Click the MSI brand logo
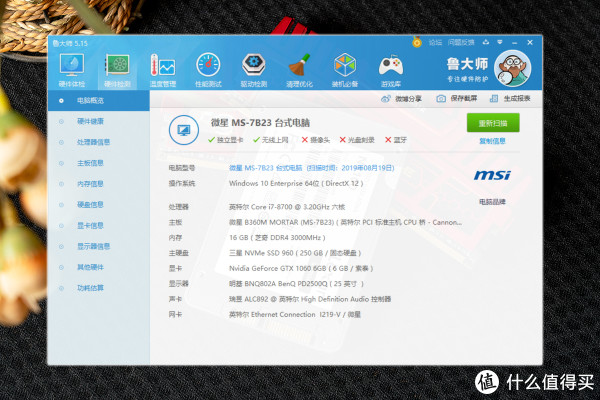Screen dimensions: 600x400 [x=492, y=175]
